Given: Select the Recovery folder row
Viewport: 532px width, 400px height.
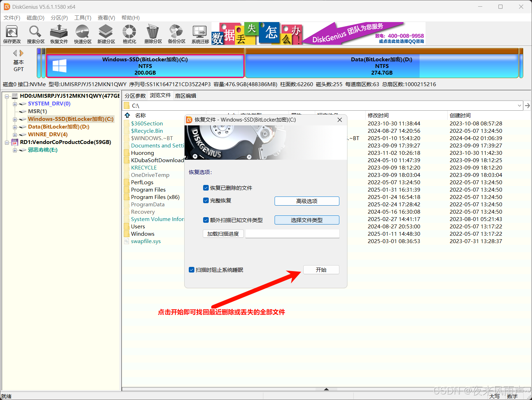Looking at the screenshot, I should coord(143,212).
